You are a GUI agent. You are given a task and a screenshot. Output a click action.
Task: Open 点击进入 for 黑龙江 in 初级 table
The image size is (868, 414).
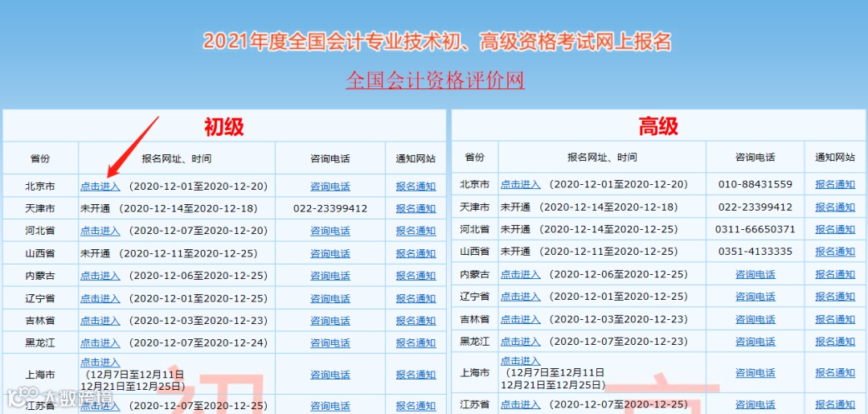pyautogui.click(x=100, y=343)
